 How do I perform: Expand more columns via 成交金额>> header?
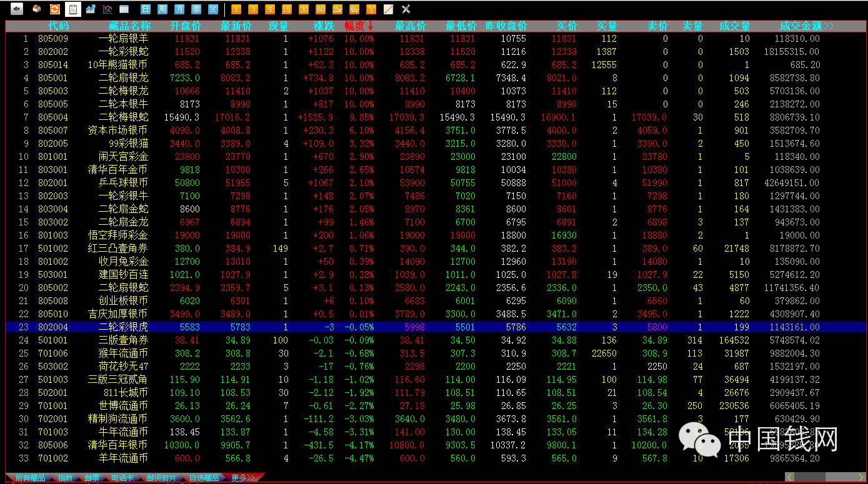[807, 26]
